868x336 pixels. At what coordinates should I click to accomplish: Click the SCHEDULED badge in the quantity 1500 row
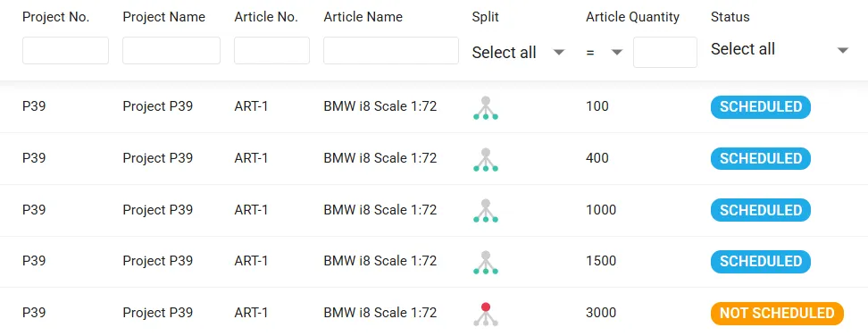click(x=761, y=261)
